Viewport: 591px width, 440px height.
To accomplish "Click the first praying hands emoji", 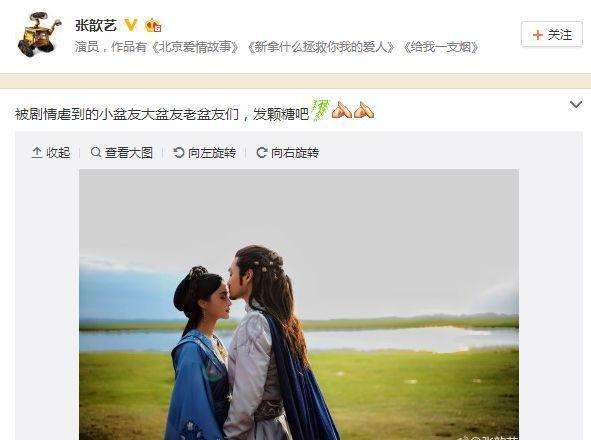I will tap(341, 110).
